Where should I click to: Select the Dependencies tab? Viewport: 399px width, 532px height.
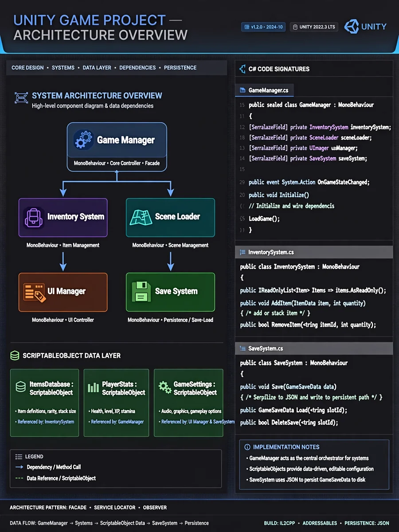click(x=137, y=68)
